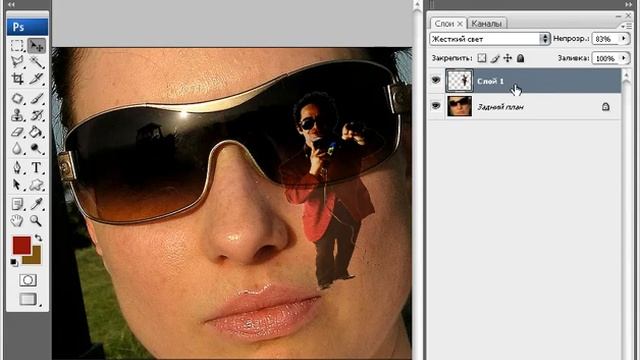Open the opacity slider arrow next to 83%

[623, 38]
